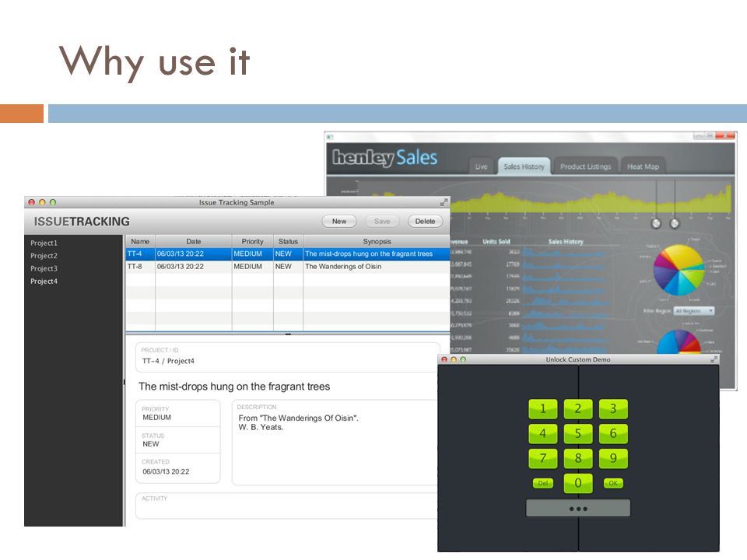
Task: Click Delete button in Issue Tracking
Action: point(425,222)
